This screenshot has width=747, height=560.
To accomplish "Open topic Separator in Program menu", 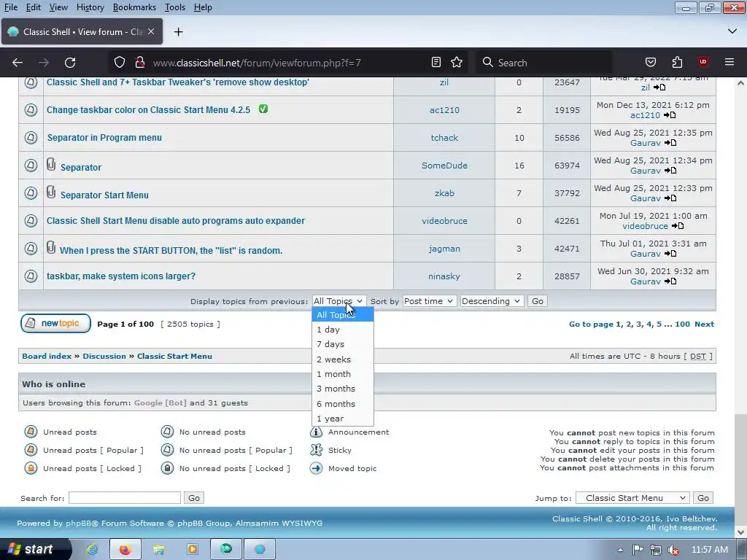I will tap(104, 138).
